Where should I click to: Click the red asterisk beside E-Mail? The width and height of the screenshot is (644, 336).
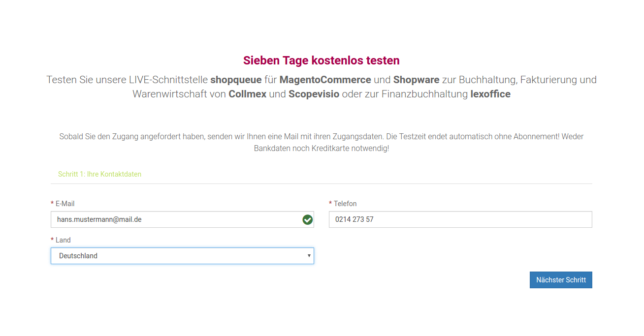coord(52,203)
